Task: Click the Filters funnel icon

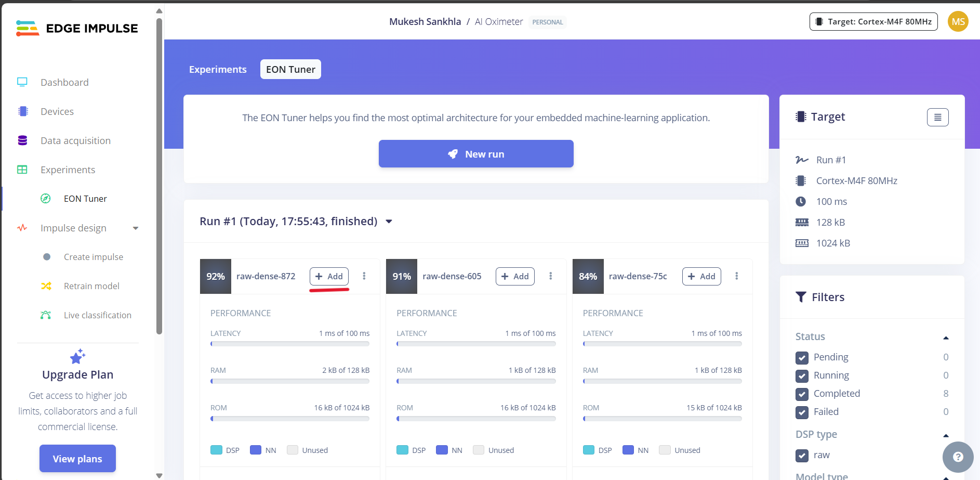Action: tap(801, 297)
